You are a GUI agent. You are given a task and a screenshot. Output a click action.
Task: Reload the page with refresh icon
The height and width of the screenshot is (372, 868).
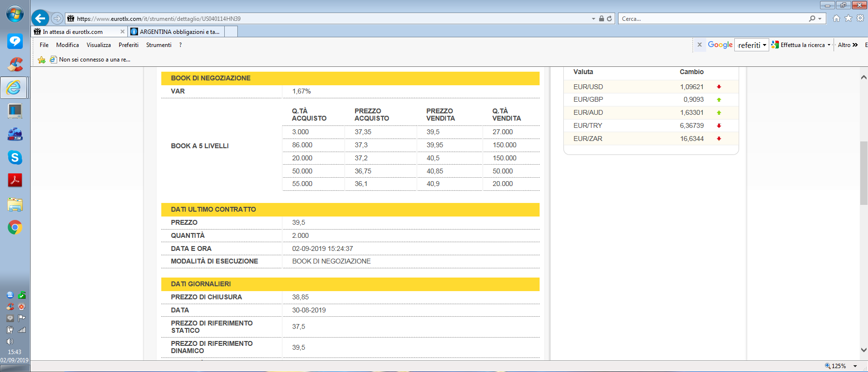(x=609, y=18)
